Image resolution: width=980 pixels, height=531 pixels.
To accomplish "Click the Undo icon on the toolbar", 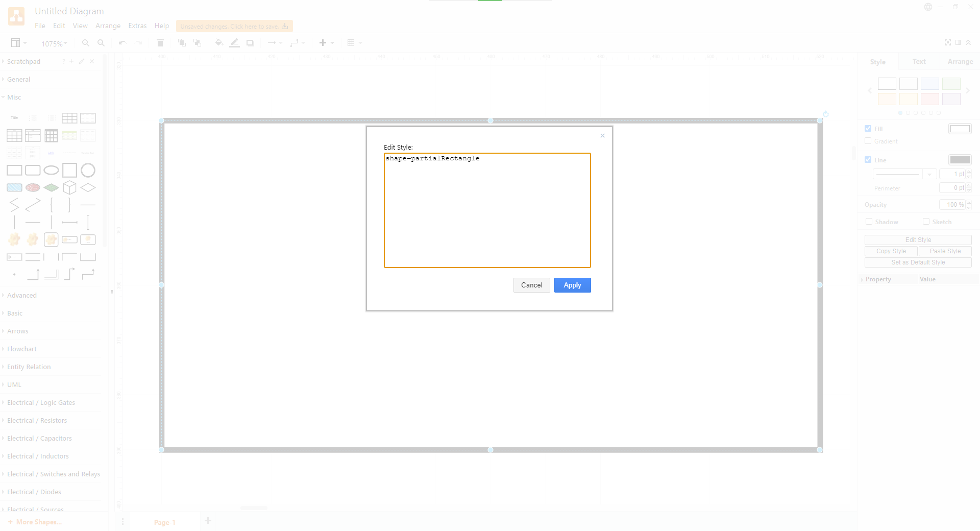I will [122, 43].
